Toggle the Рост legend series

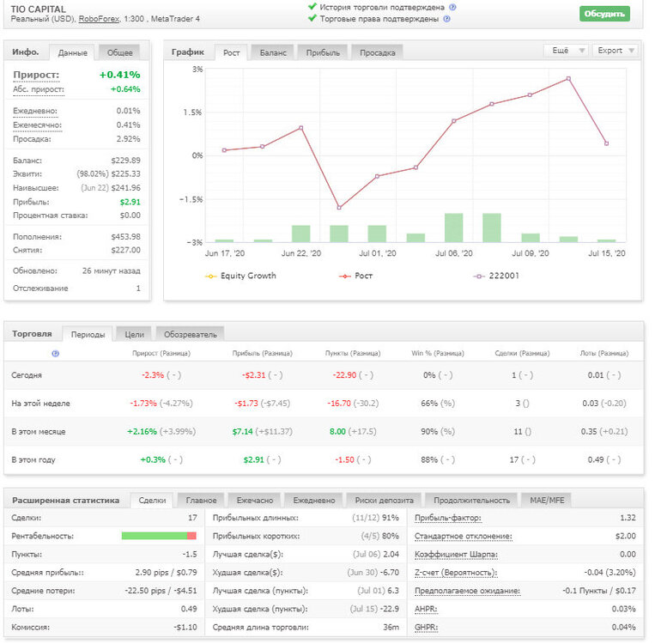click(355, 276)
